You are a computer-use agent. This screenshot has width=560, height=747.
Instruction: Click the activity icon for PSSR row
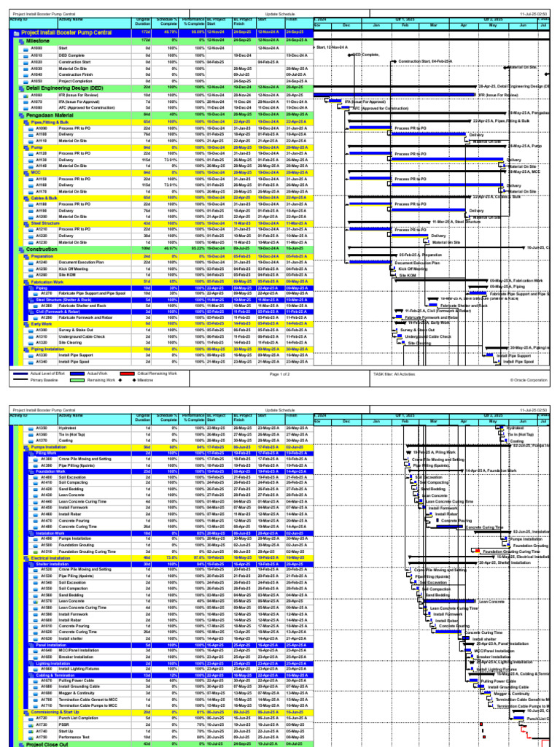(31, 724)
